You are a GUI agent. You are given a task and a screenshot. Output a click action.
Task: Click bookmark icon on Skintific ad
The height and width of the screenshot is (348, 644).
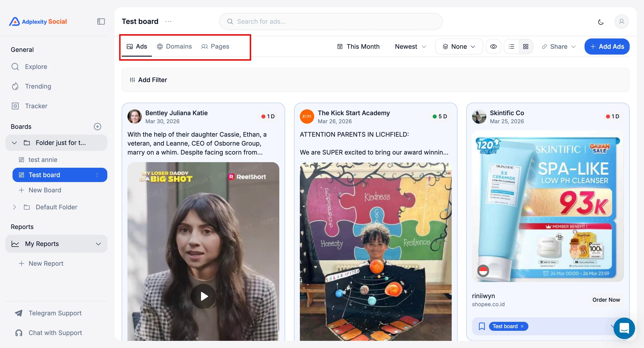point(481,326)
